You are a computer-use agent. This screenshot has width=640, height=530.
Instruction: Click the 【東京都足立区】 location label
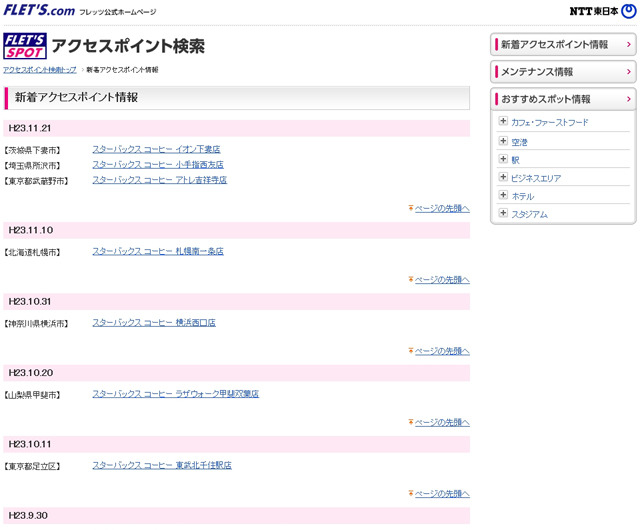tap(32, 466)
